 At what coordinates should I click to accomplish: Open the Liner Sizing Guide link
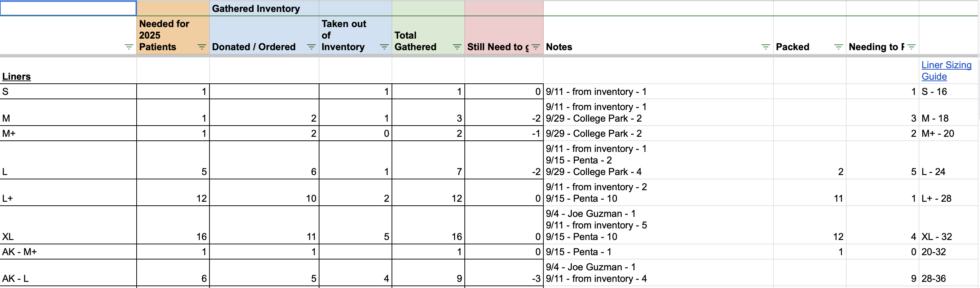click(946, 70)
